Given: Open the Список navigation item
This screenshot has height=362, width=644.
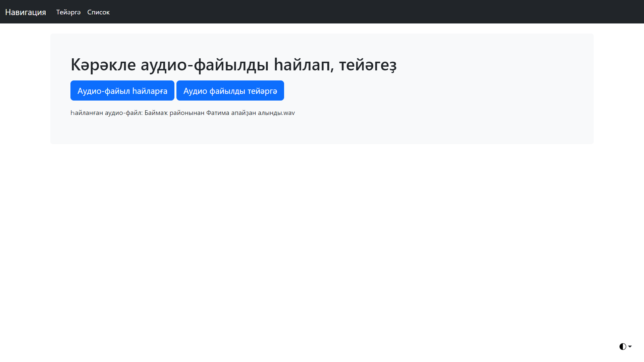Looking at the screenshot, I should (x=98, y=12).
